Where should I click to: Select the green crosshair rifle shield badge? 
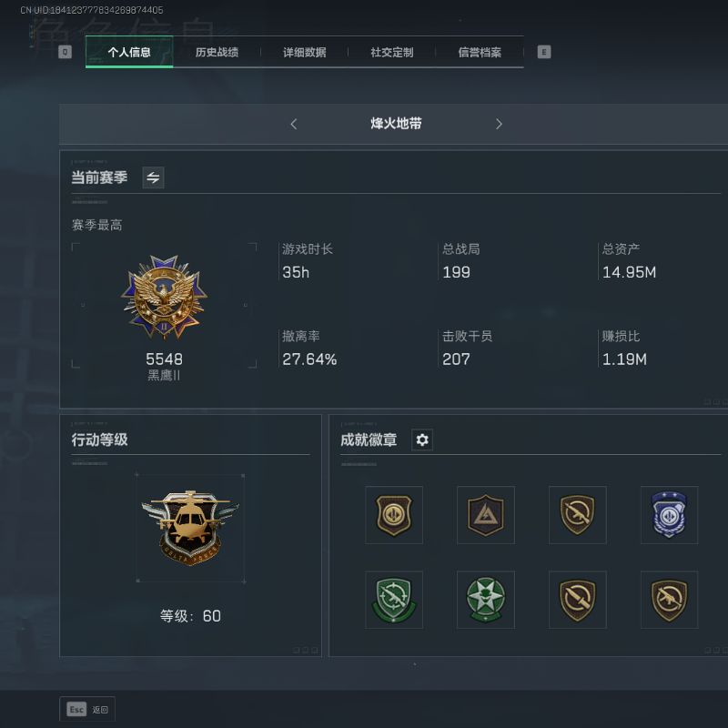[x=394, y=600]
